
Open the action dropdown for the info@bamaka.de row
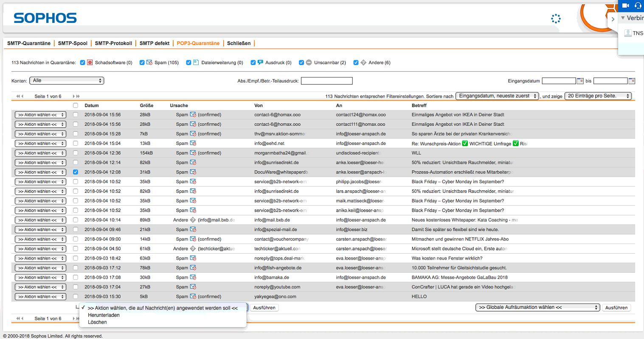click(x=40, y=278)
